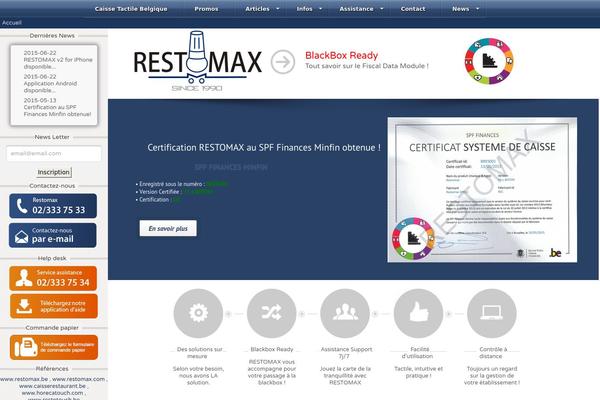Open the www.restomax.be reference link
The height and width of the screenshot is (400, 600).
click(x=24, y=379)
